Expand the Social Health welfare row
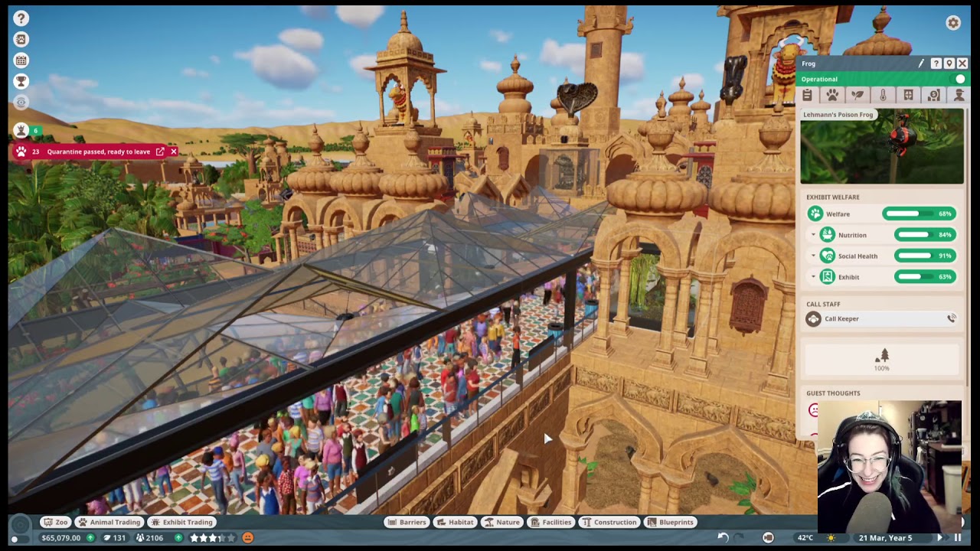This screenshot has height=551, width=980. (813, 256)
